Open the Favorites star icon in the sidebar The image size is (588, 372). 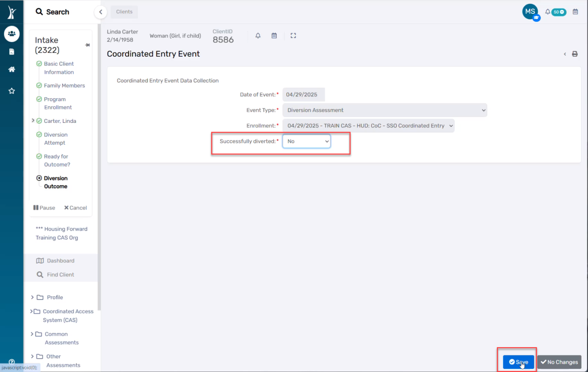pyautogui.click(x=11, y=91)
